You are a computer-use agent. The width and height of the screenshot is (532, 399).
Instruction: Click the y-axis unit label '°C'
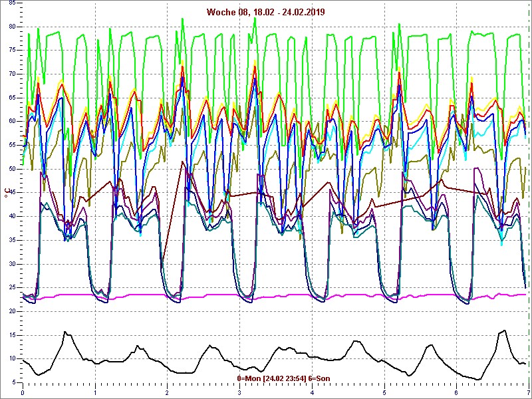click(x=6, y=194)
